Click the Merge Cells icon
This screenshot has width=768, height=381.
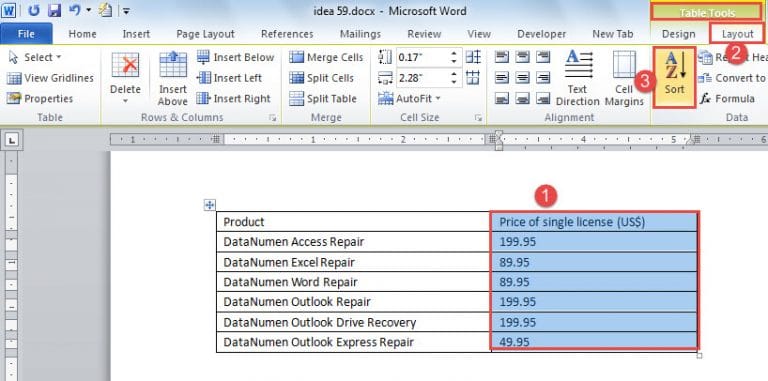coord(297,57)
